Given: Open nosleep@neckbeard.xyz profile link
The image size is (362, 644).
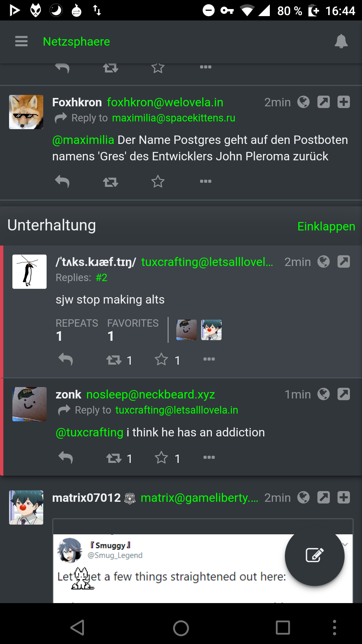Looking at the screenshot, I should (150, 394).
